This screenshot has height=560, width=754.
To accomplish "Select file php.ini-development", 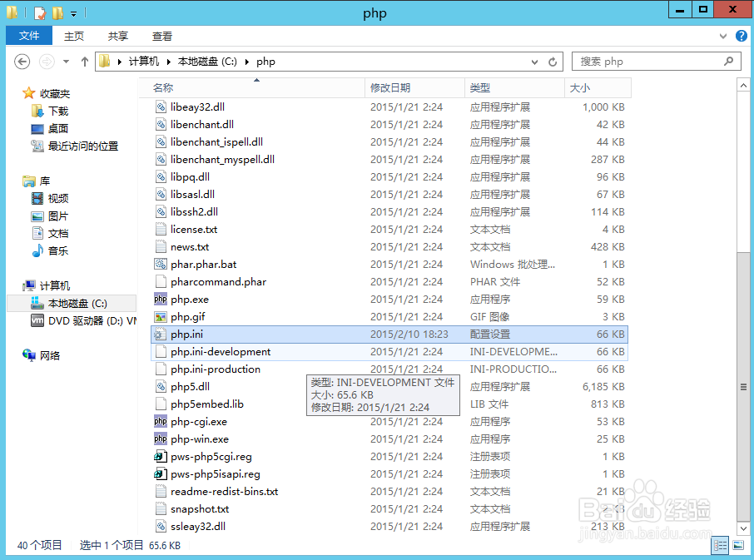I will coord(389,352).
